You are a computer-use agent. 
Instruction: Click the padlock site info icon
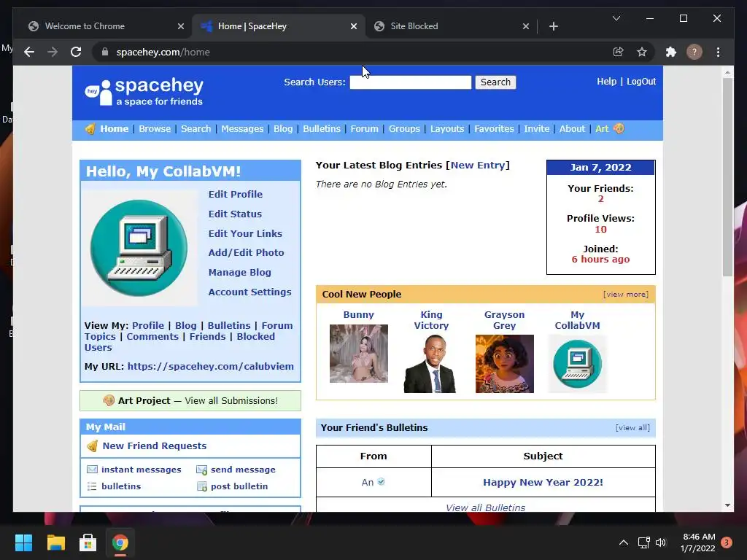[x=105, y=52]
